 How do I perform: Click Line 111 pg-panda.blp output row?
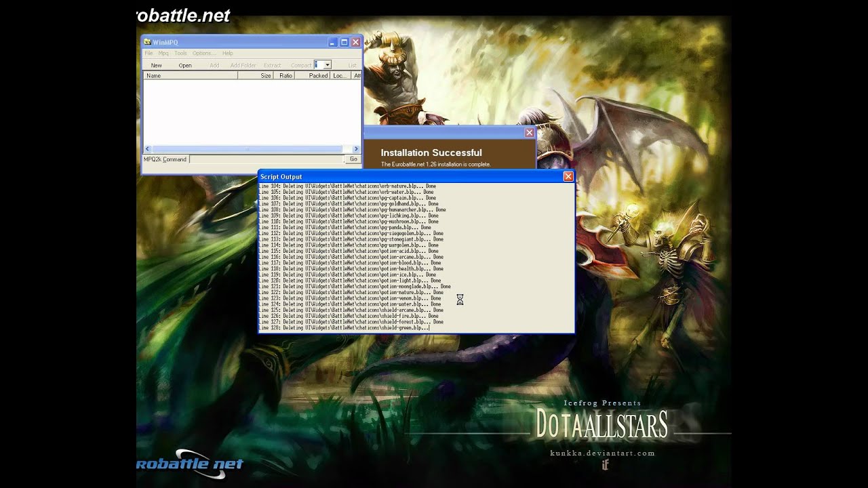pos(344,227)
